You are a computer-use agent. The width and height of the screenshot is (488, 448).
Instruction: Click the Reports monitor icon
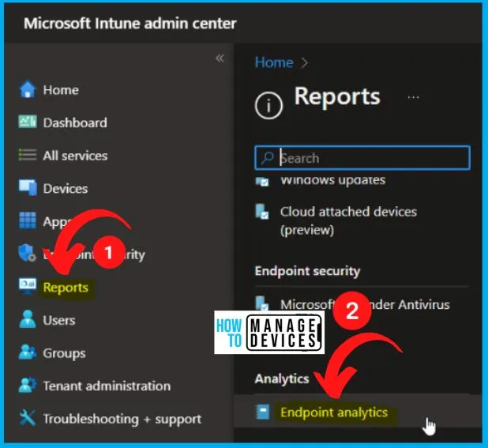click(28, 286)
